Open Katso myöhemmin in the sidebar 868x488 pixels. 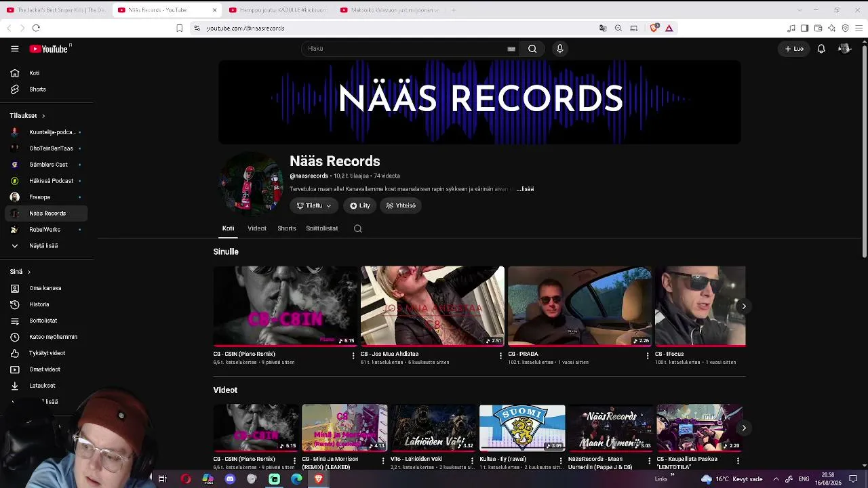pyautogui.click(x=46, y=337)
